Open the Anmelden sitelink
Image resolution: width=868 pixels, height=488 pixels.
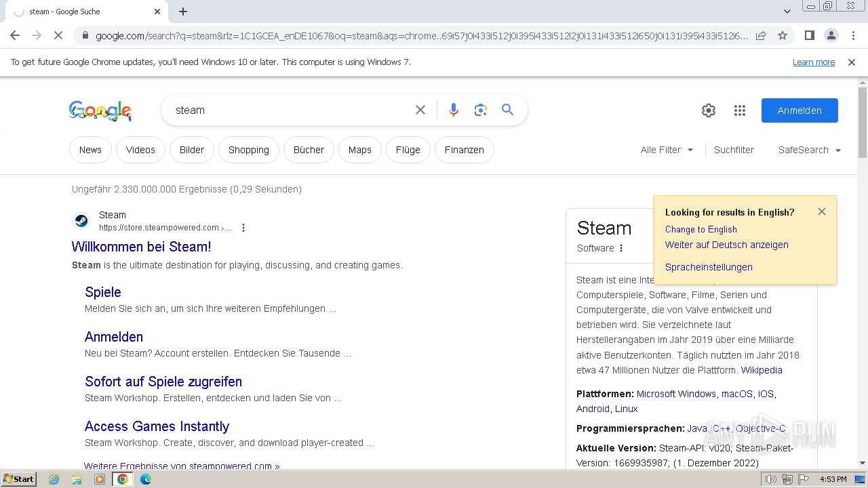pyautogui.click(x=114, y=337)
